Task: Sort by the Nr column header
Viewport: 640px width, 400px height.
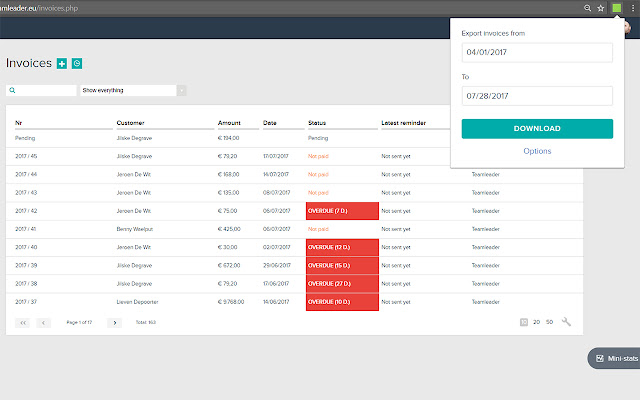Action: pos(18,123)
